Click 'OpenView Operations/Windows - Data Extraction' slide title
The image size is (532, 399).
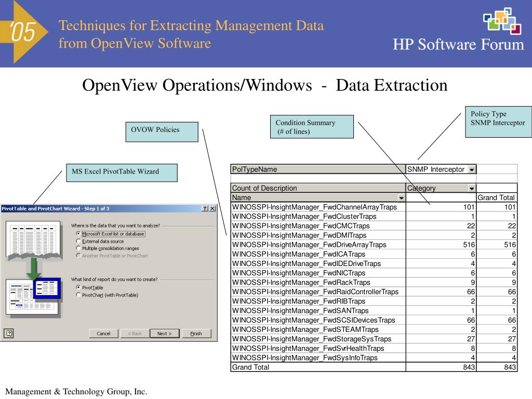264,85
